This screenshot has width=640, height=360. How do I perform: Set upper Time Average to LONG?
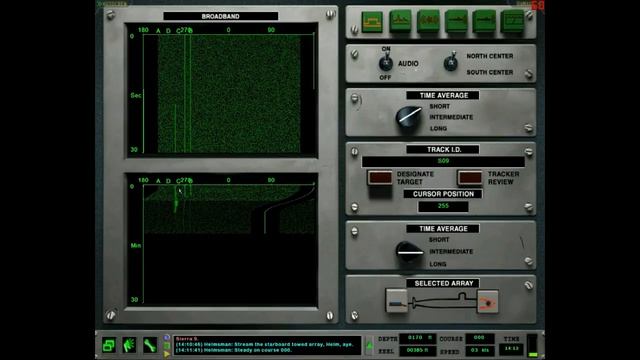(x=438, y=129)
